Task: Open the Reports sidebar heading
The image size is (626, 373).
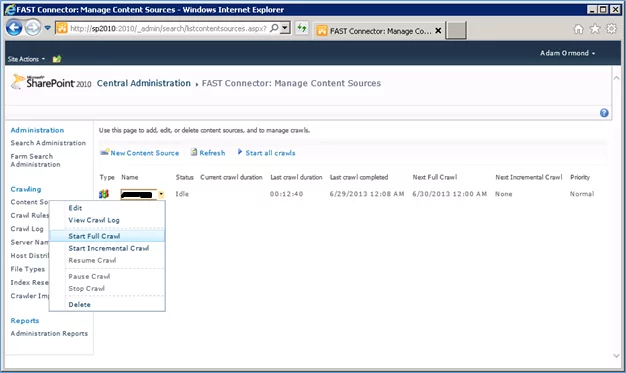Action: coord(25,321)
